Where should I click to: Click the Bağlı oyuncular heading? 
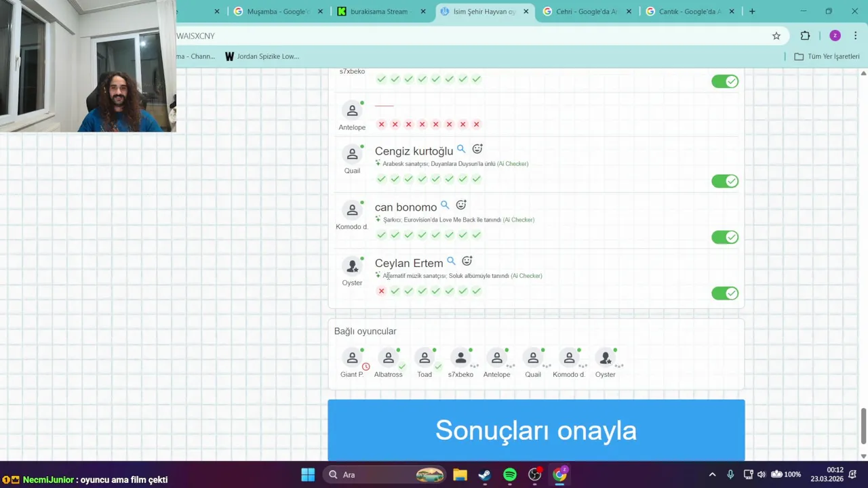[x=365, y=331]
